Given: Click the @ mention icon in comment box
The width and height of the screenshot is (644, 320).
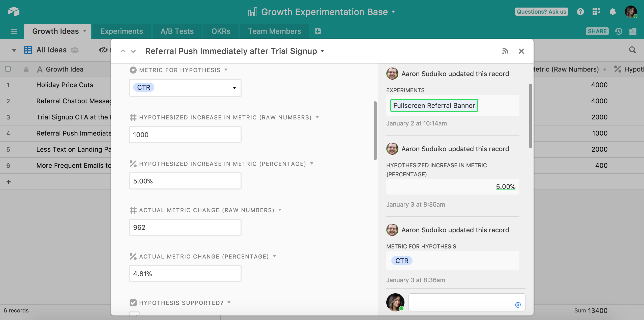Looking at the screenshot, I should [x=518, y=305].
